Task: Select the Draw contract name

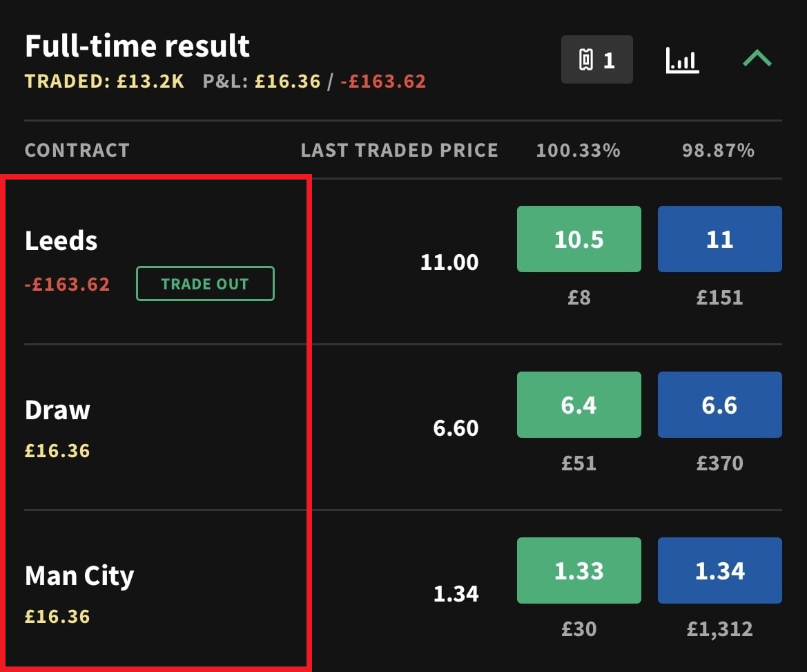Action: tap(57, 410)
